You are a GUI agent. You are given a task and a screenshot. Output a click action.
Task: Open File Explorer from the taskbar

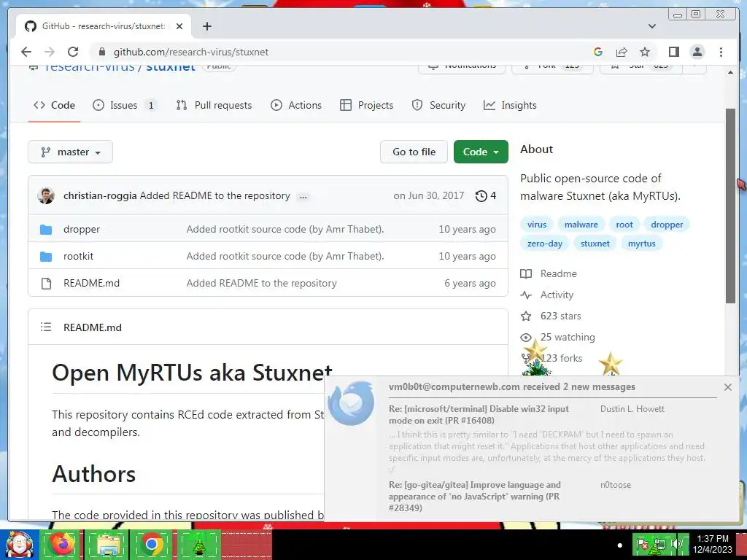(108, 544)
